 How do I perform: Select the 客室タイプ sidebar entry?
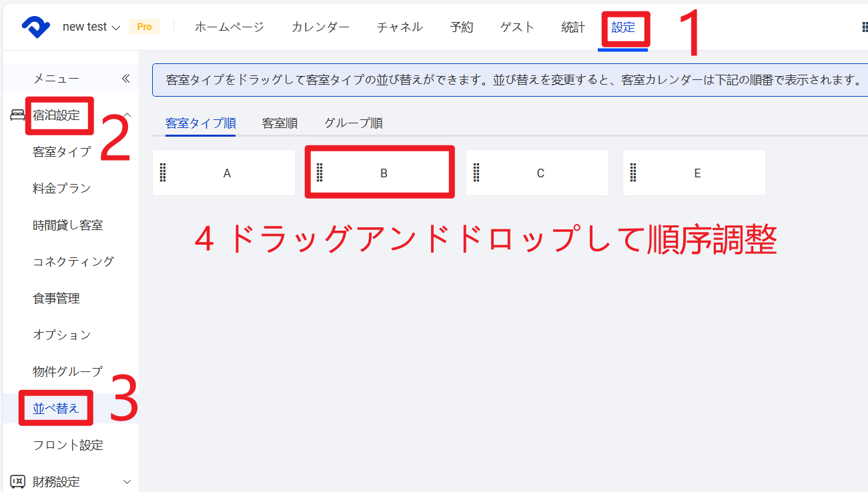pos(61,152)
